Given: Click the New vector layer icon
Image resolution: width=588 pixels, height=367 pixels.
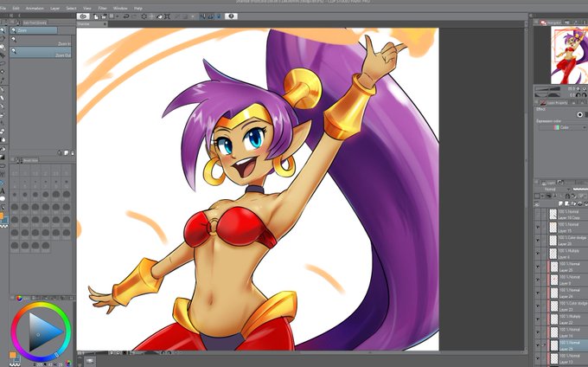Looking at the screenshot, I should point(567,203).
